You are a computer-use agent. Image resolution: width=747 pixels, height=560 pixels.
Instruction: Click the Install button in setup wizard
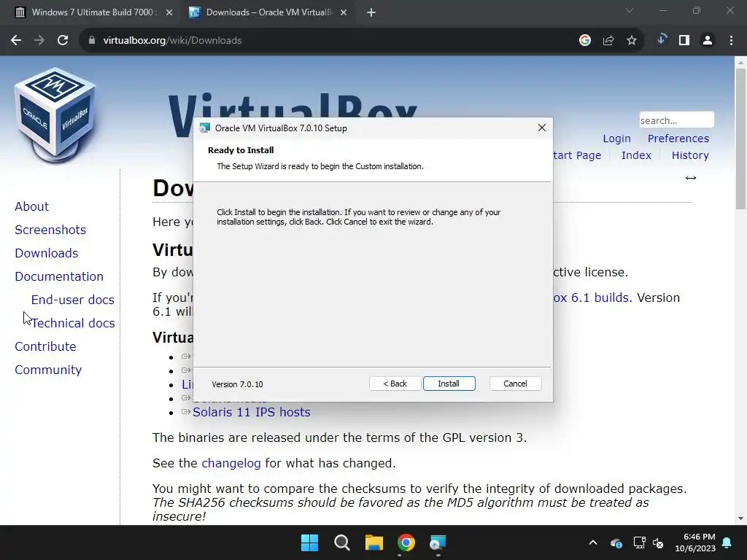tap(449, 384)
